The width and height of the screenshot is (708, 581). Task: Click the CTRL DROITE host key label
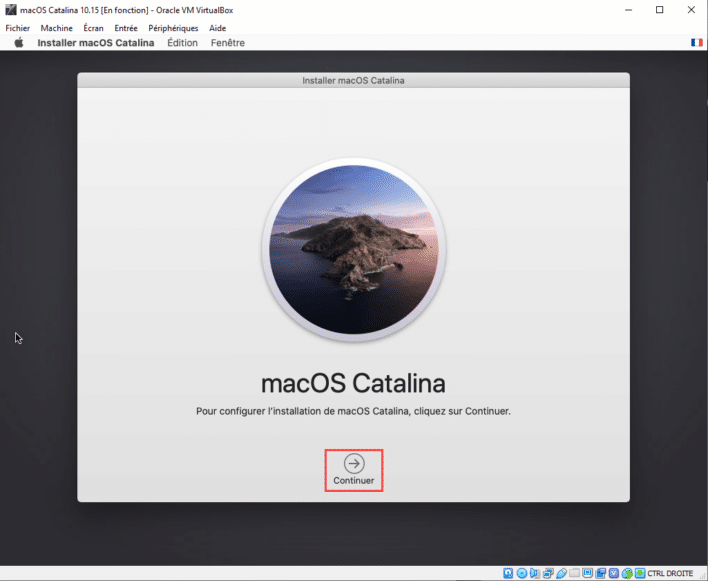(670, 573)
